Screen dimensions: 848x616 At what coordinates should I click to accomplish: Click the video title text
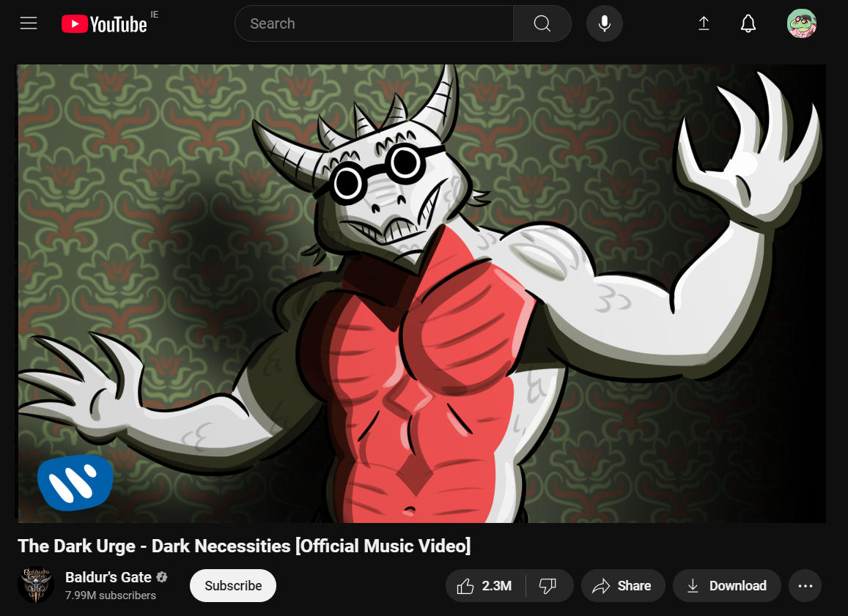[x=245, y=546]
